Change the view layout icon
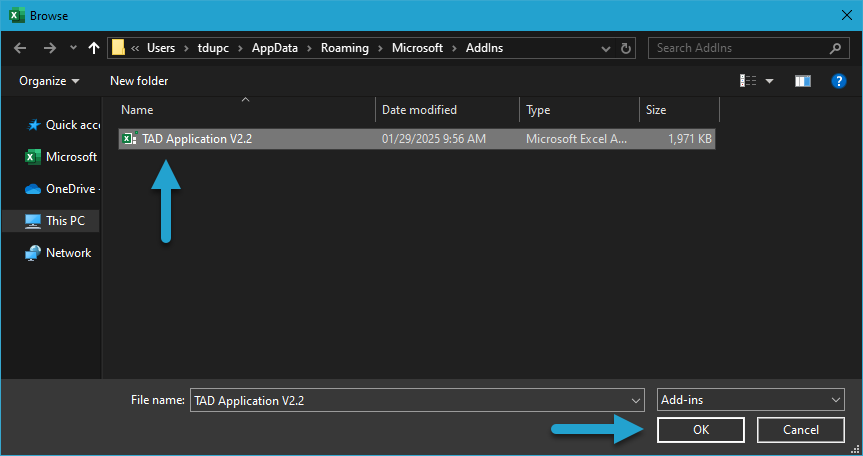The height and width of the screenshot is (456, 863). tap(747, 81)
